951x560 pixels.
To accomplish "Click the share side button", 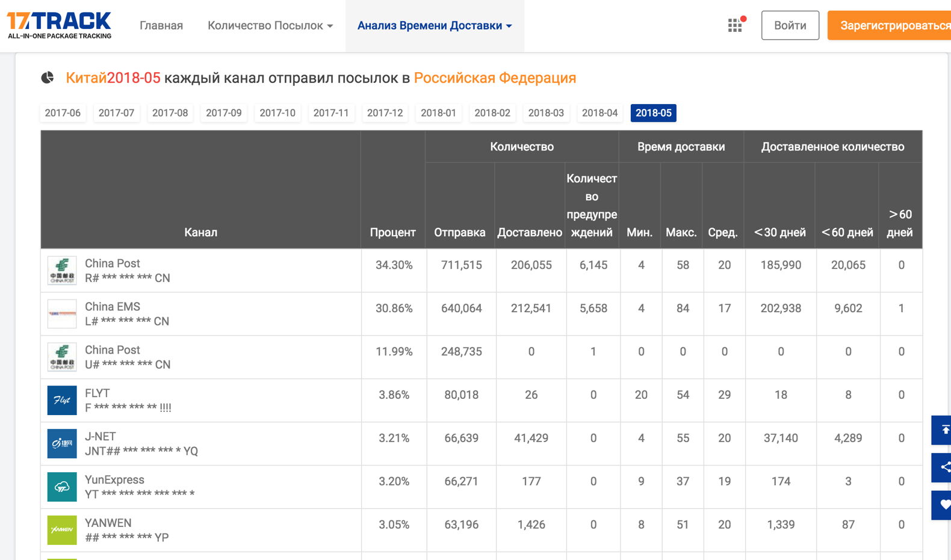I will [943, 467].
